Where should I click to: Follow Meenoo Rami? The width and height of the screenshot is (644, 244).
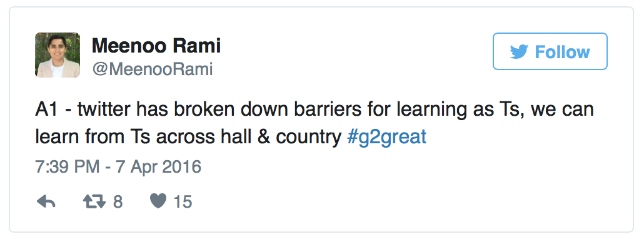tap(550, 51)
